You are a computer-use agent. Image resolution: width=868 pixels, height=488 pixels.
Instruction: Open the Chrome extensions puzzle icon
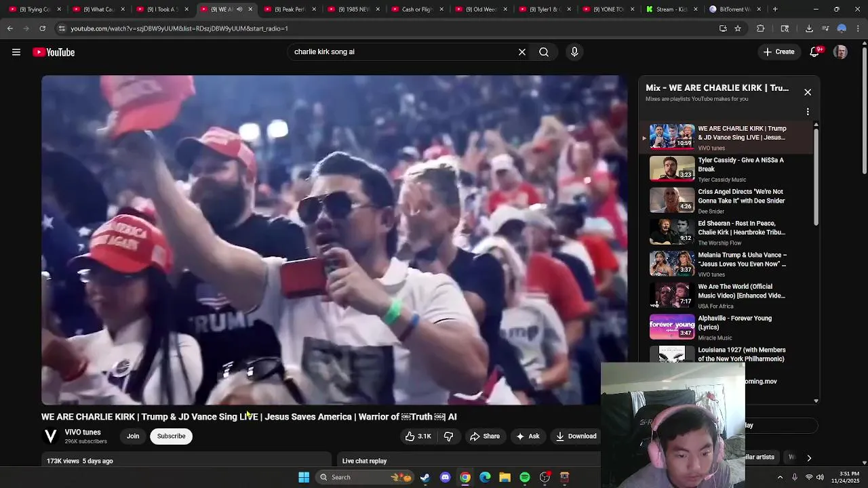(x=760, y=28)
